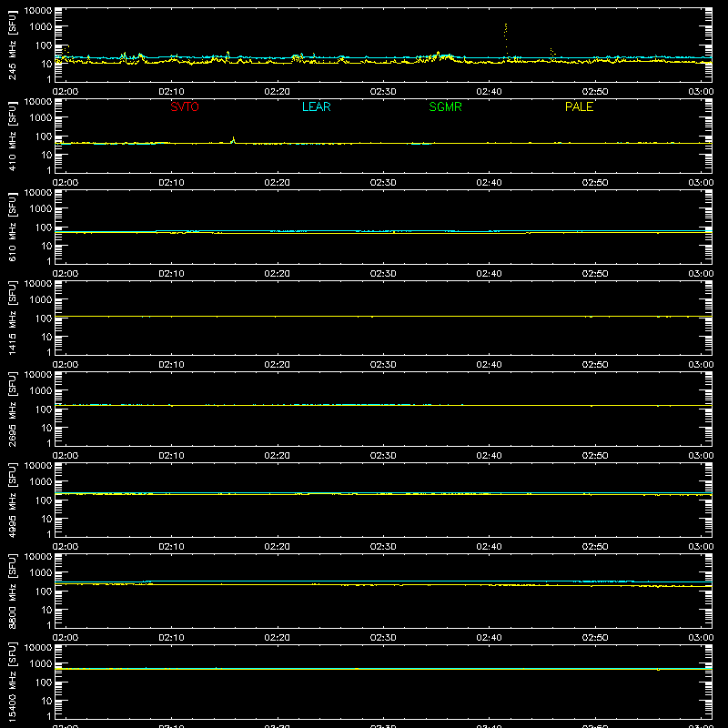Click 02:10 time label under 245 MHz plot
The image size is (728, 728).
(171, 92)
